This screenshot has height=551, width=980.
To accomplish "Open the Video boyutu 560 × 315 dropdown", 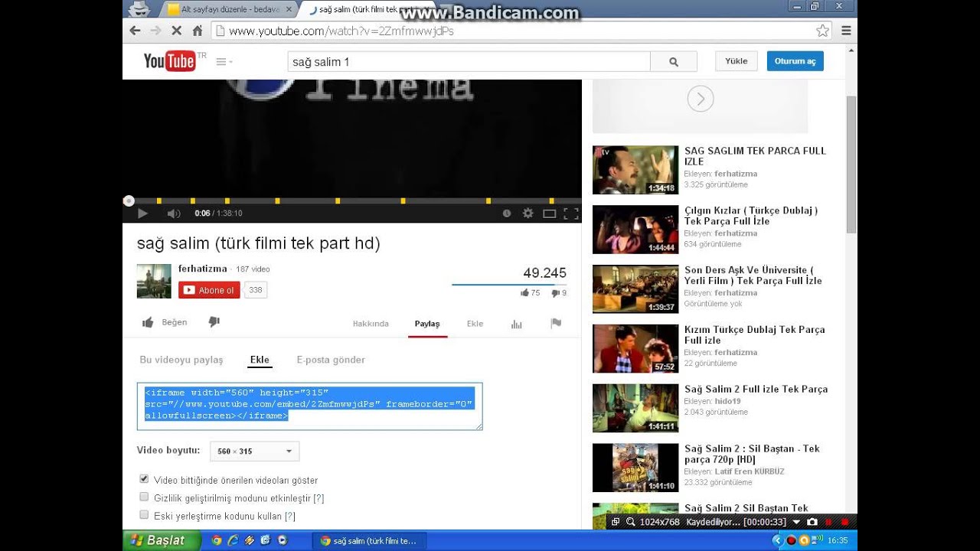I will 254,451.
